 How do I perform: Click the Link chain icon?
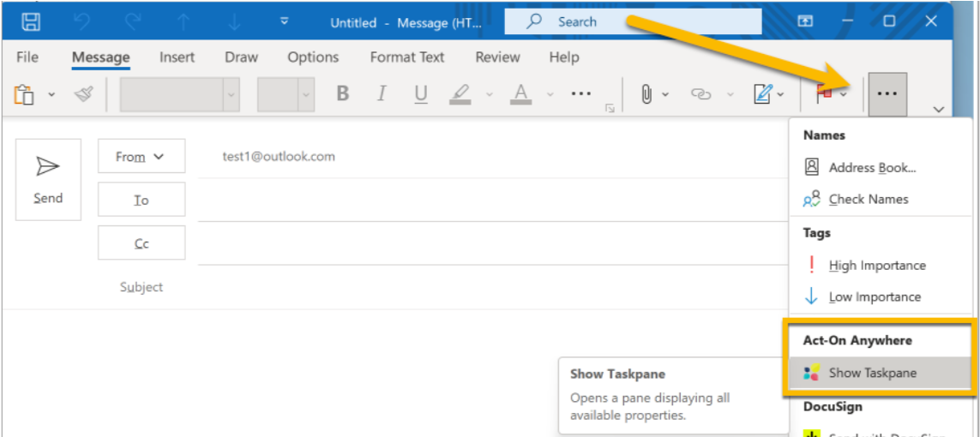click(701, 94)
